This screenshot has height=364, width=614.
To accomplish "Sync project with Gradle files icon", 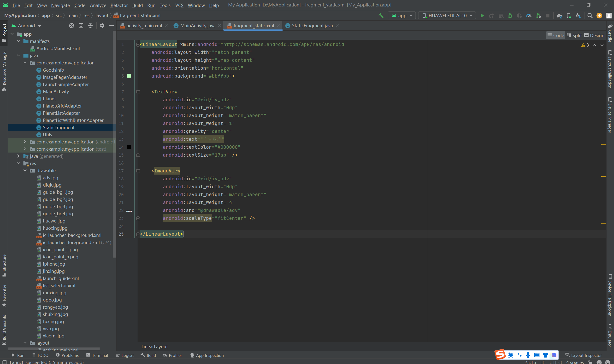I will pos(559,16).
